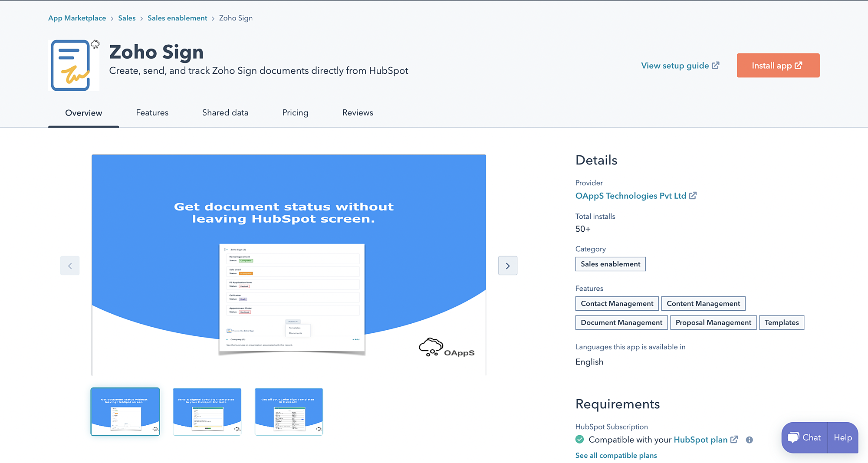868x463 pixels.
Task: Select thumbnail 'Send & Signed Zoho Sign templates'
Action: pyautogui.click(x=207, y=412)
